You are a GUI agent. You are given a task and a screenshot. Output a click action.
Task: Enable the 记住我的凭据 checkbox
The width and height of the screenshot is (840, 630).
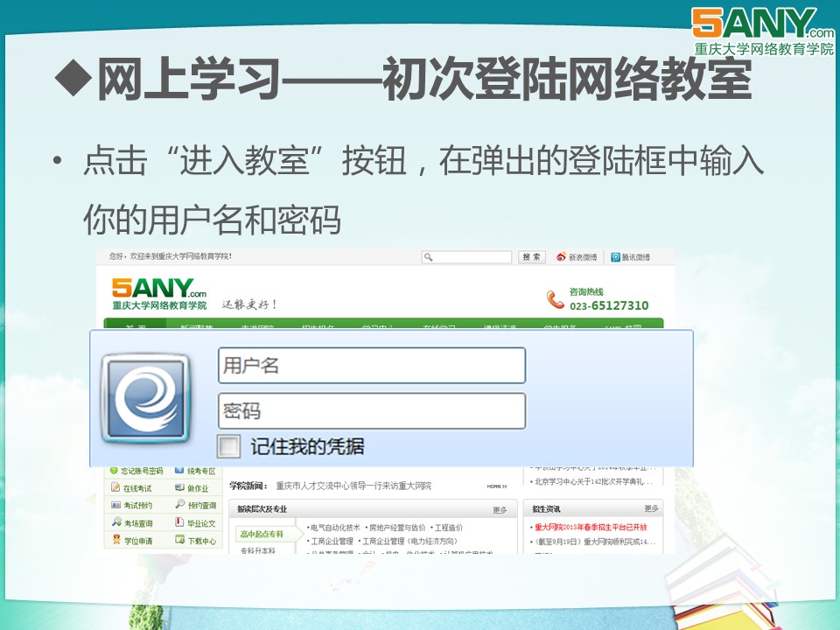pyautogui.click(x=228, y=447)
